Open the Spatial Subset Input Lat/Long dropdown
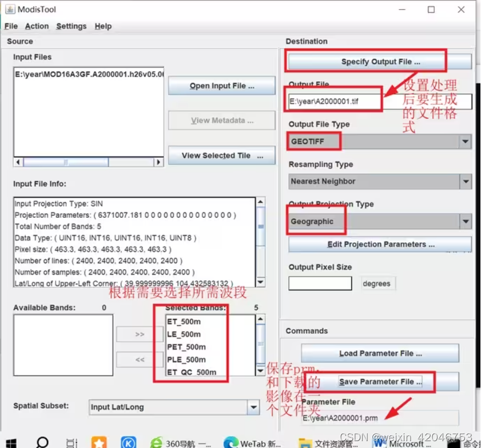The width and height of the screenshot is (481, 448). [254, 407]
